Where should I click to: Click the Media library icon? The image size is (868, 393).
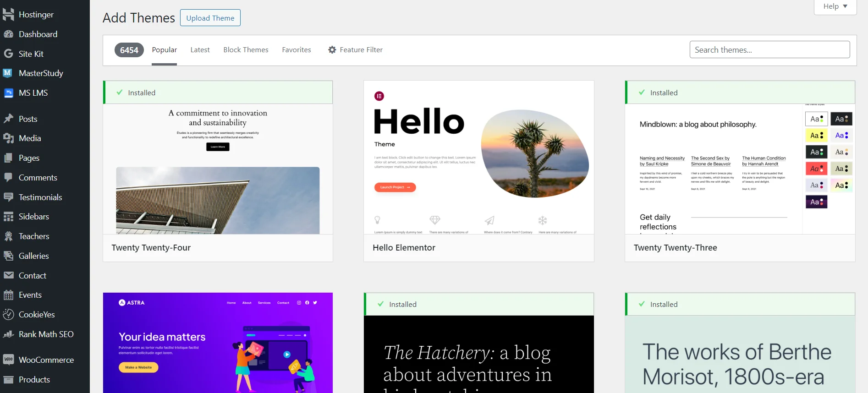pos(8,138)
